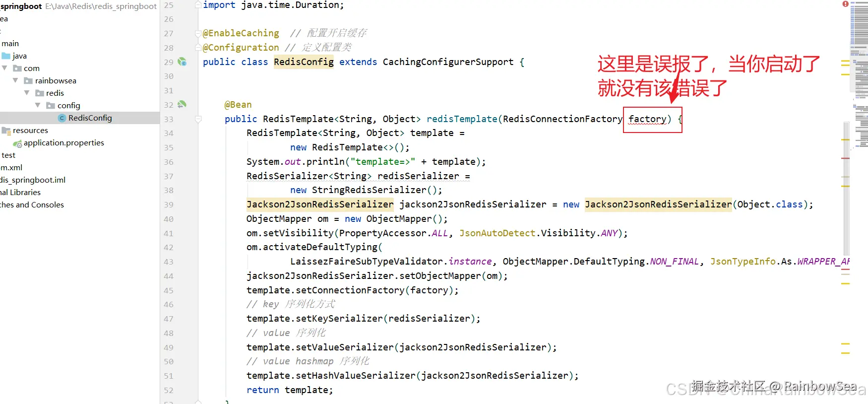Image resolution: width=868 pixels, height=404 pixels.
Task: Toggle the import folding marker at line 25
Action: tap(198, 4)
